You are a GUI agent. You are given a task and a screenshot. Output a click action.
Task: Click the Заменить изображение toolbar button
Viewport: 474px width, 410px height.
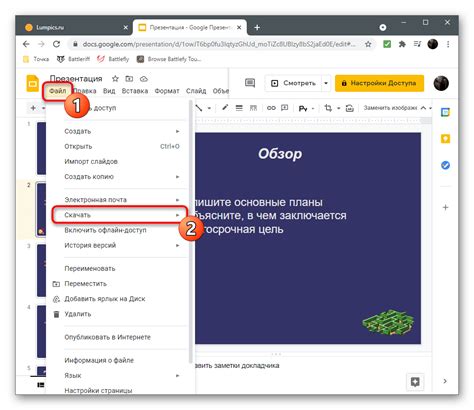[x=390, y=108]
